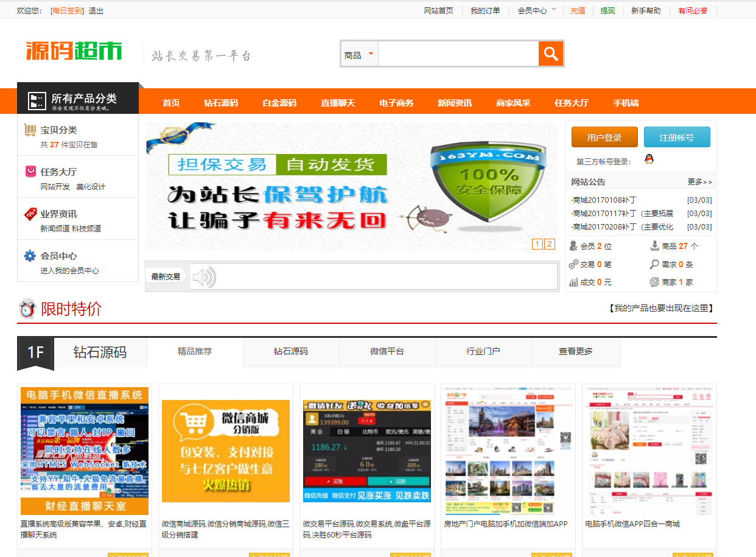Select the 精品推荐 tab
Viewport: 756px width, 557px height.
click(x=195, y=352)
